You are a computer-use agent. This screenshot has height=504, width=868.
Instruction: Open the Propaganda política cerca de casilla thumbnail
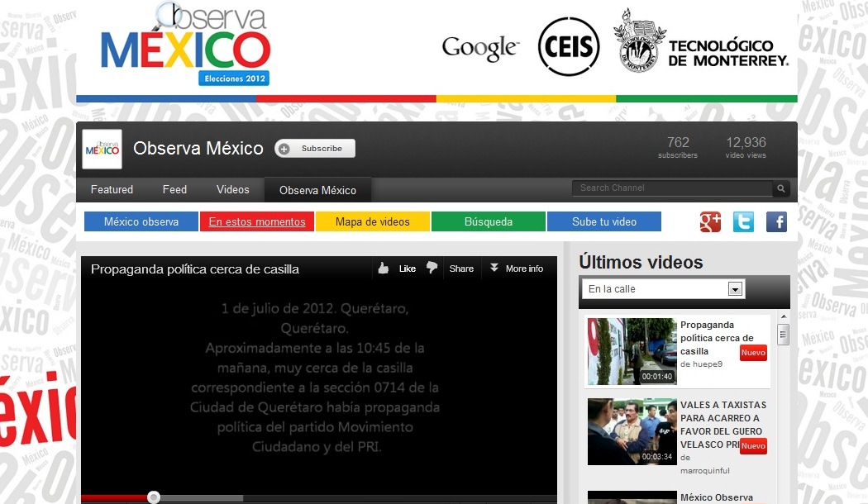pyautogui.click(x=632, y=351)
